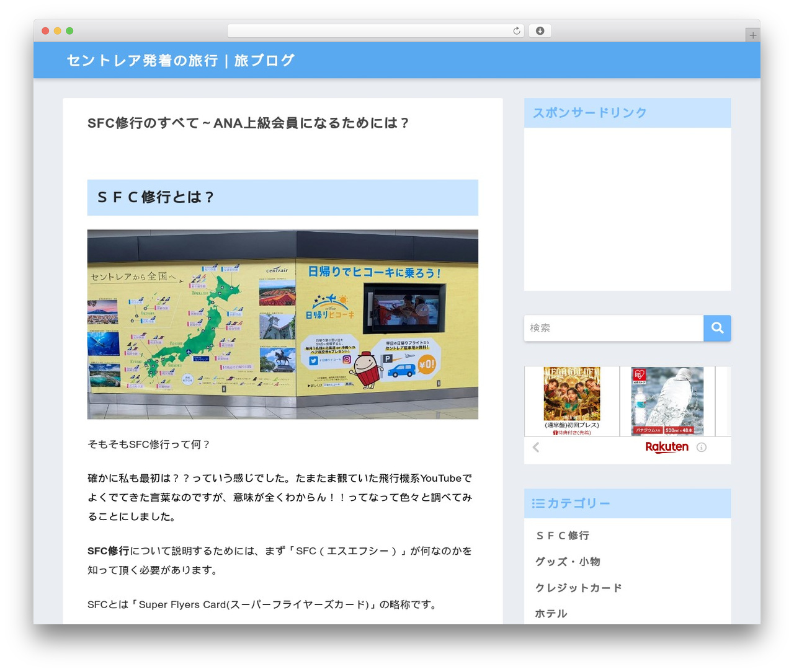
Task: Open the browser downloads button
Action: 540,31
